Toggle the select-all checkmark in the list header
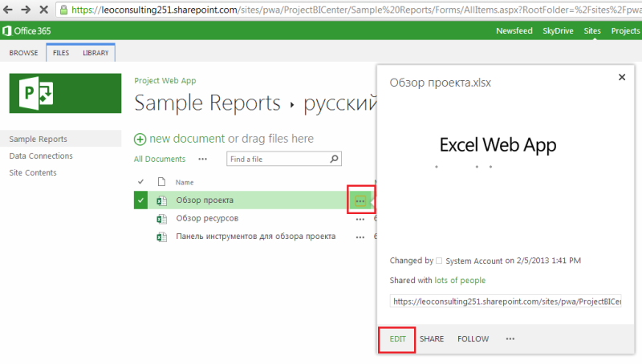This screenshot has width=642, height=364. [x=141, y=181]
